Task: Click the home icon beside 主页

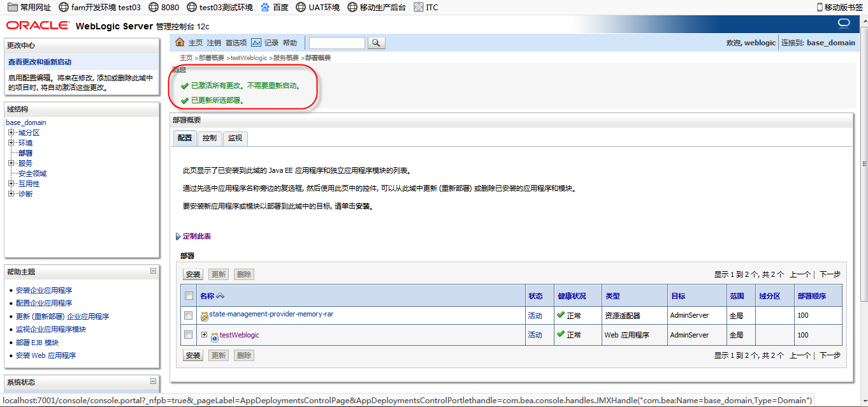Action: tap(180, 43)
